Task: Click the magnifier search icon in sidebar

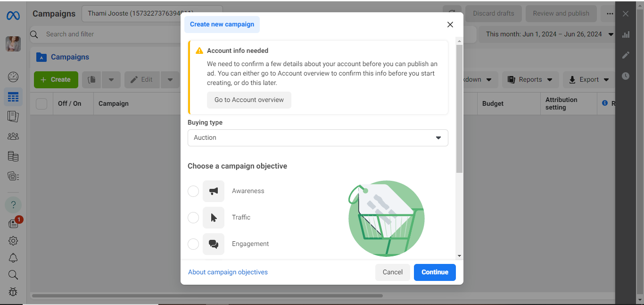Action: [13, 275]
